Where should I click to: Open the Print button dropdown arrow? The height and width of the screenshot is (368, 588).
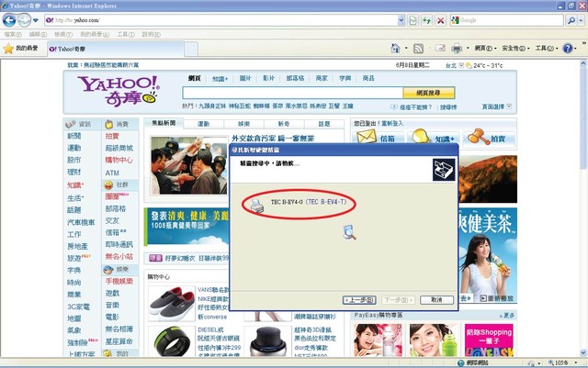pyautogui.click(x=468, y=49)
